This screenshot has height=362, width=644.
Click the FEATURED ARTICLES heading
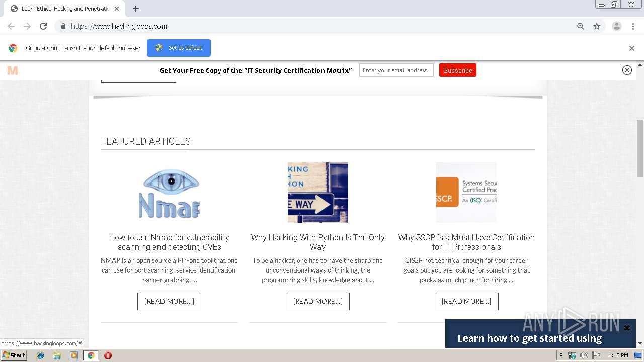pos(146,142)
